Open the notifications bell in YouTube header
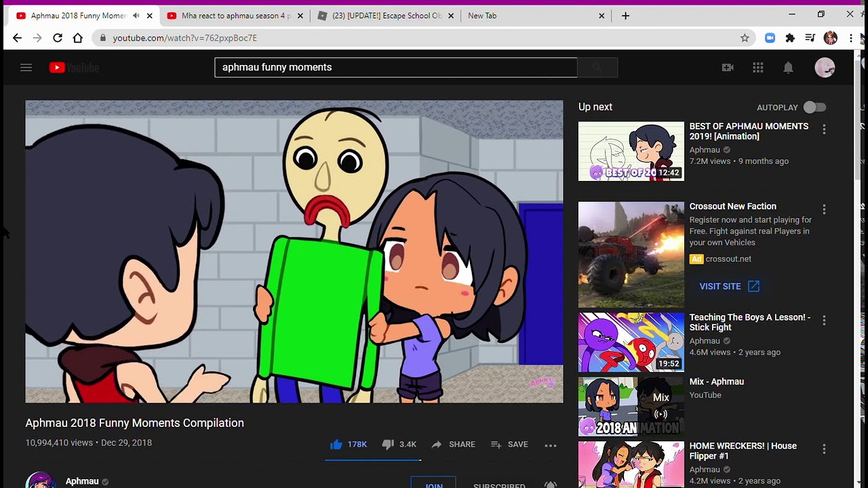This screenshot has height=488, width=868. pyautogui.click(x=788, y=67)
